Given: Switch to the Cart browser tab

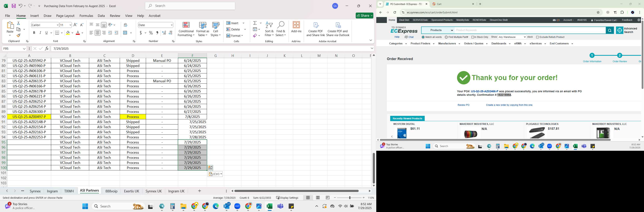Looking at the screenshot, I should [453, 4].
